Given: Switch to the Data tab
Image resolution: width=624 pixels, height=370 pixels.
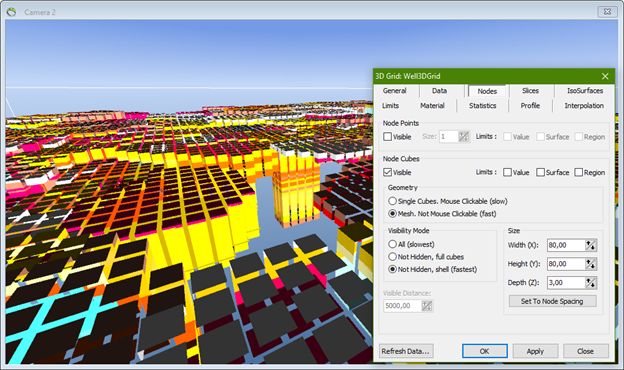Looking at the screenshot, I should pyautogui.click(x=439, y=91).
